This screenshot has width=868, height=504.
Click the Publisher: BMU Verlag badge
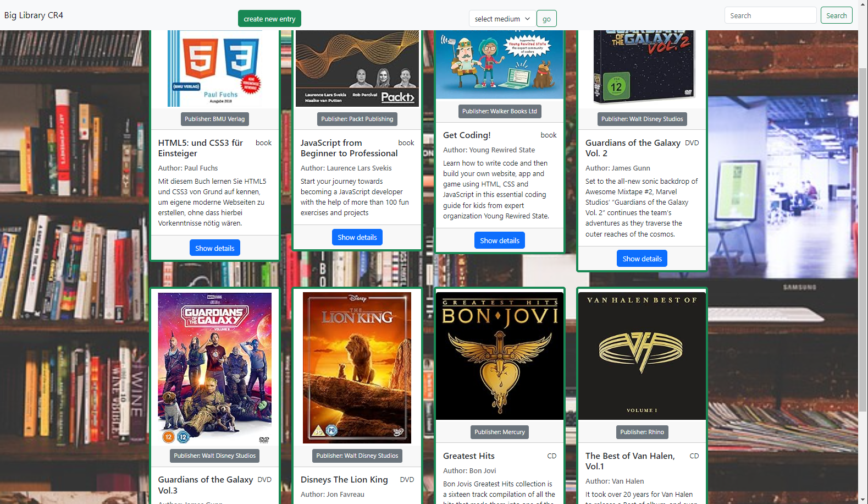214,119
